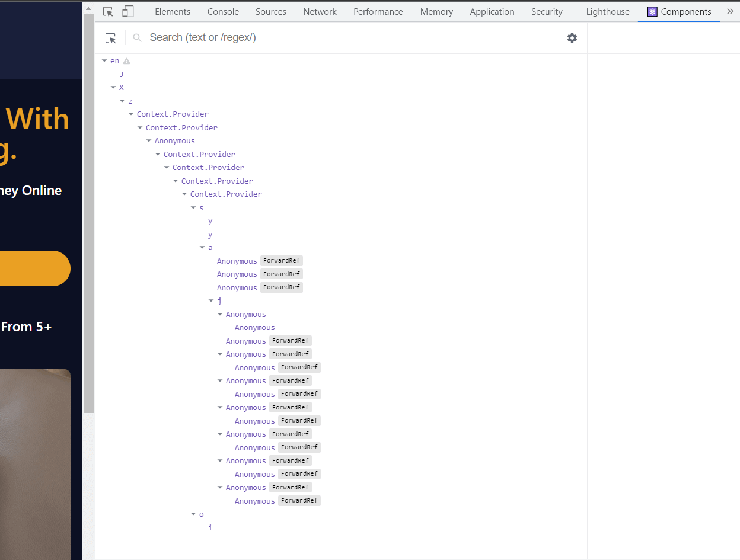Select the i component in tree
740x560 pixels.
click(x=210, y=527)
